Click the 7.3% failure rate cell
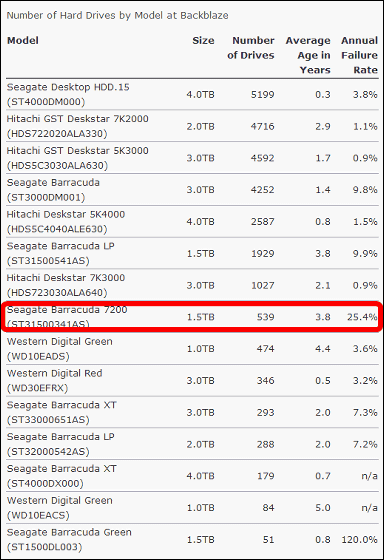Viewport: 384px width, 560px height. (365, 412)
